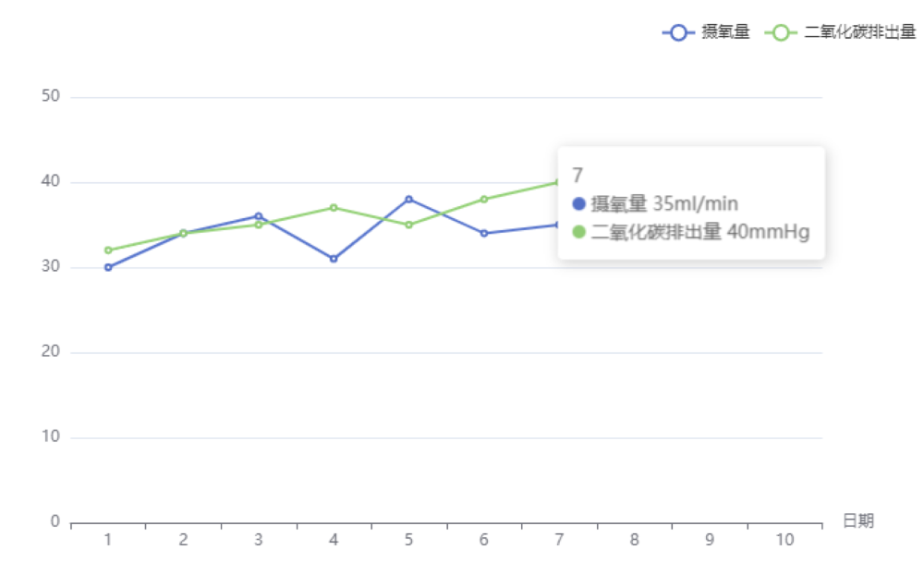Click the 日期 axis name label

point(858,521)
